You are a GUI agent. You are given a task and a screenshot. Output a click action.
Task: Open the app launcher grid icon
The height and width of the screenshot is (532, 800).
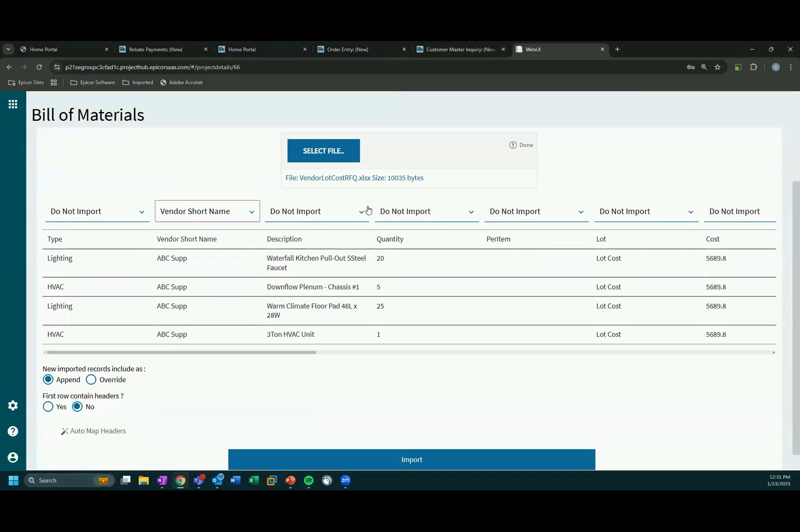[13, 104]
